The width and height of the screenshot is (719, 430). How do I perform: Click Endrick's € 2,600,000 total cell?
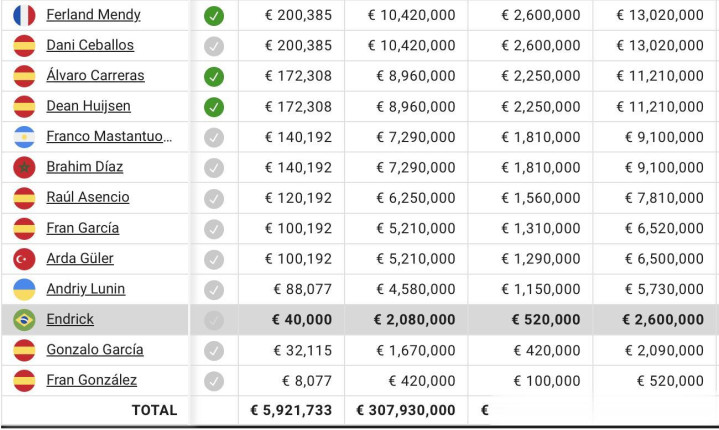tap(662, 320)
